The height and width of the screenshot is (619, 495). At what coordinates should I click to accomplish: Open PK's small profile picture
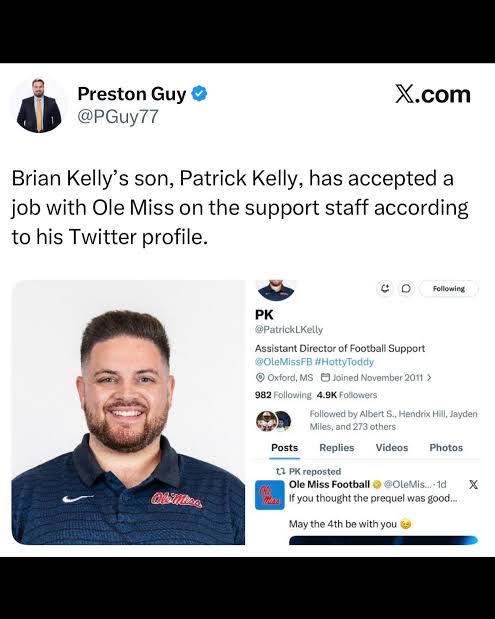point(276,290)
